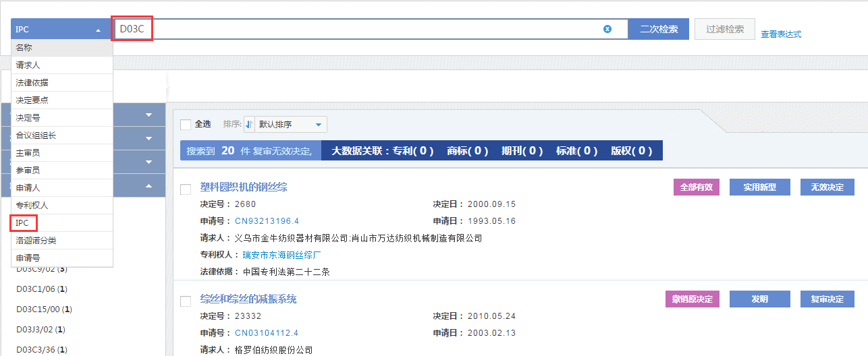The width and height of the screenshot is (868, 356).
Task: Filter by D03C1/06 classification
Action: click(42, 289)
